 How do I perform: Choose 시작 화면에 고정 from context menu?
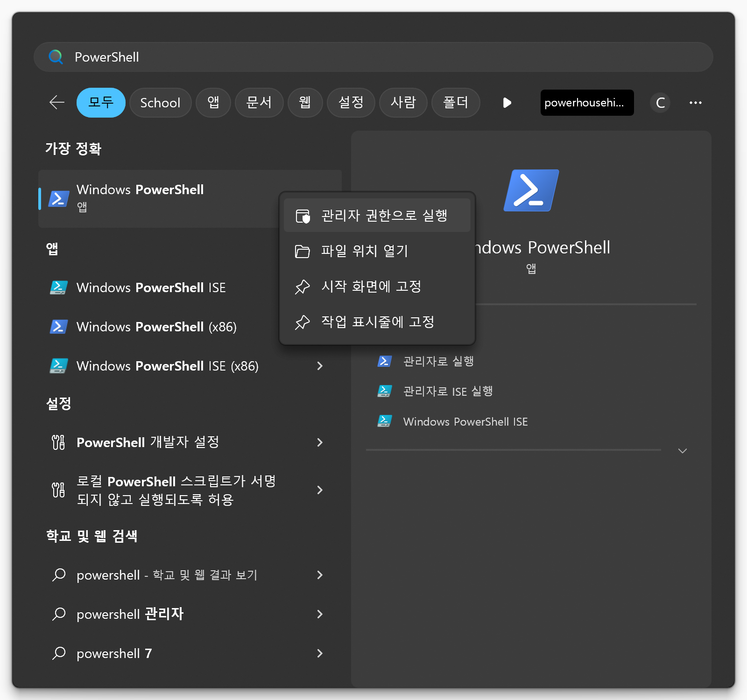[x=377, y=287]
